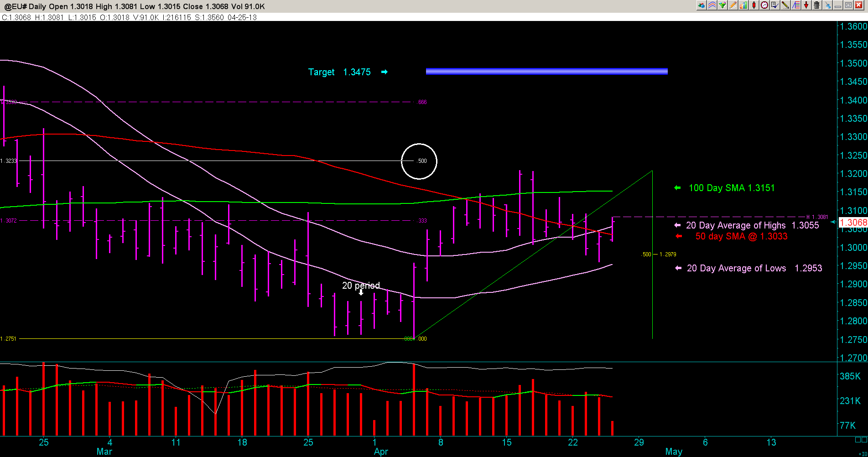The image size is (868, 457).
Task: Click the '50 day SMA @ 1.3033' label
Action: (742, 236)
